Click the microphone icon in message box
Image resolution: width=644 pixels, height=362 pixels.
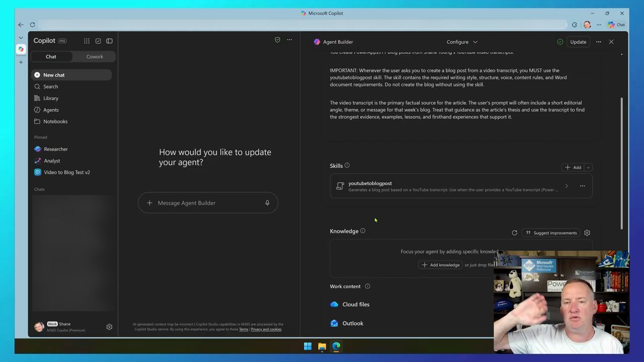point(267,203)
